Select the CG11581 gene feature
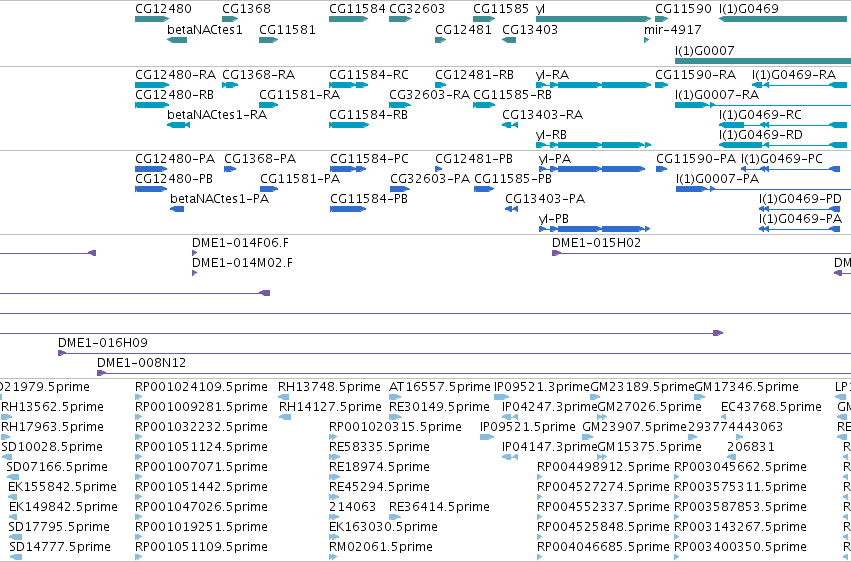 pos(269,40)
